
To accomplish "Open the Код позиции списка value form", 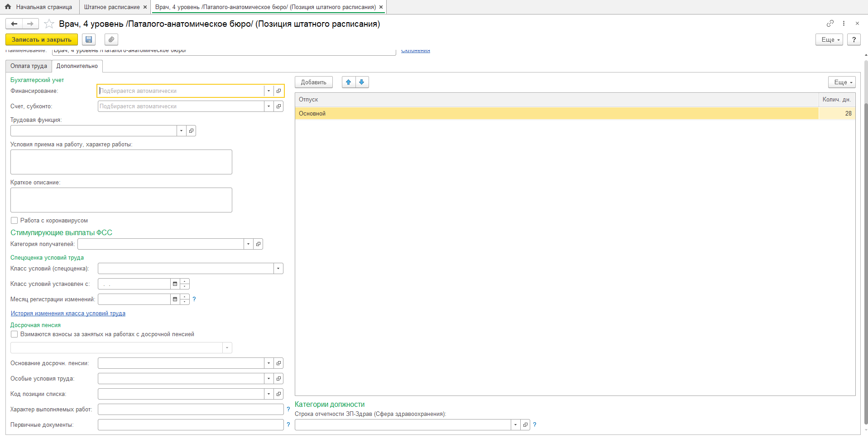I will point(279,394).
